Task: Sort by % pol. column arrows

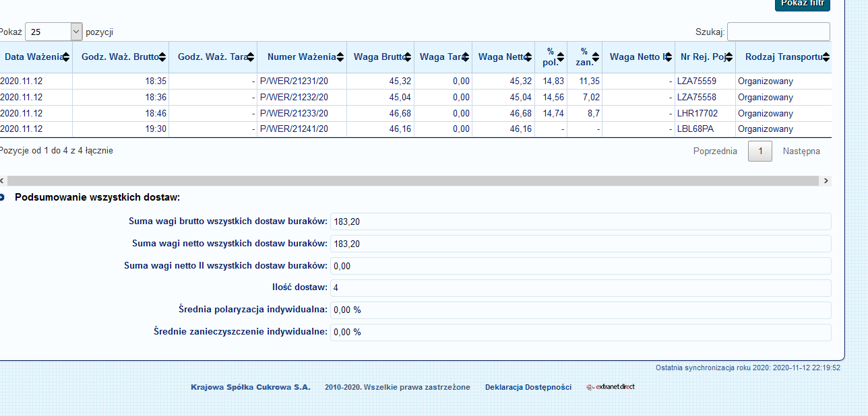Action: tap(561, 57)
